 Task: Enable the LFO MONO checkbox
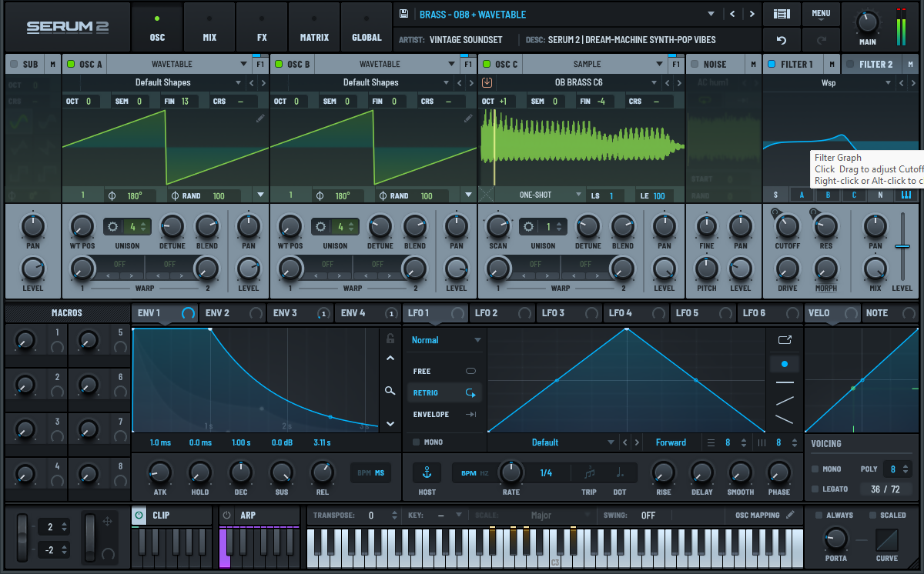416,442
